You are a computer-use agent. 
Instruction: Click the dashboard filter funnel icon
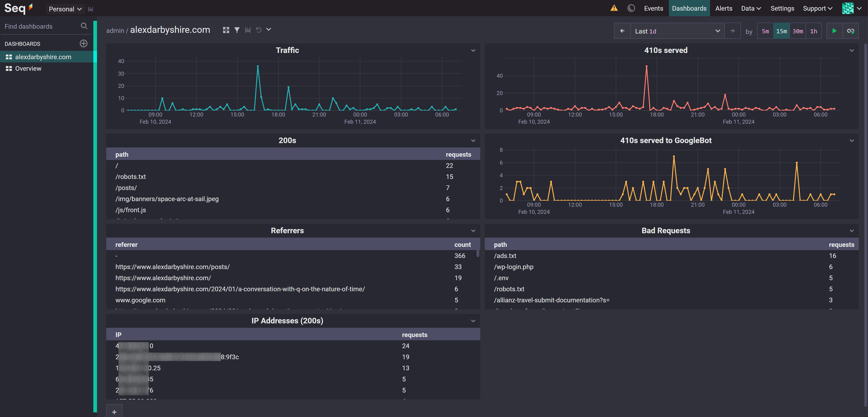pos(237,30)
